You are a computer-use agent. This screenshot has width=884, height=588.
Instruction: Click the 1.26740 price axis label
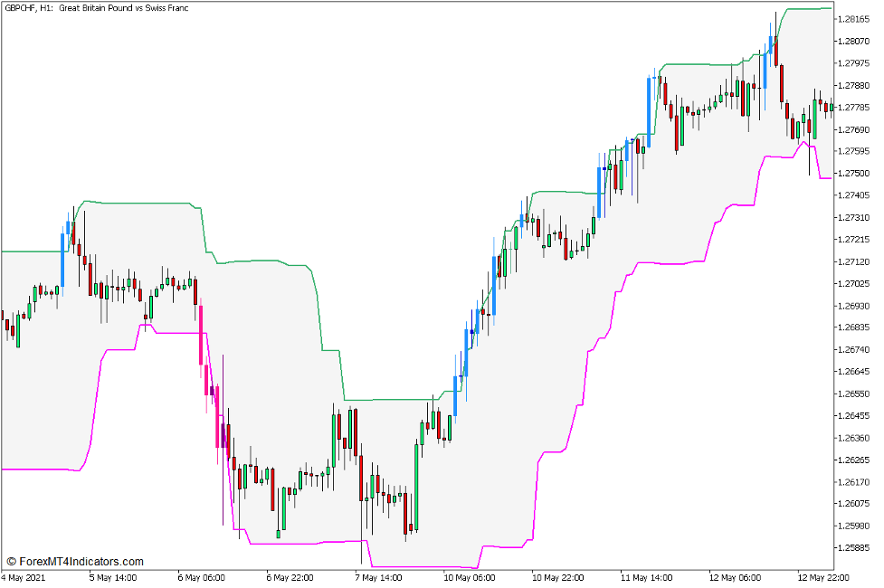(x=855, y=350)
